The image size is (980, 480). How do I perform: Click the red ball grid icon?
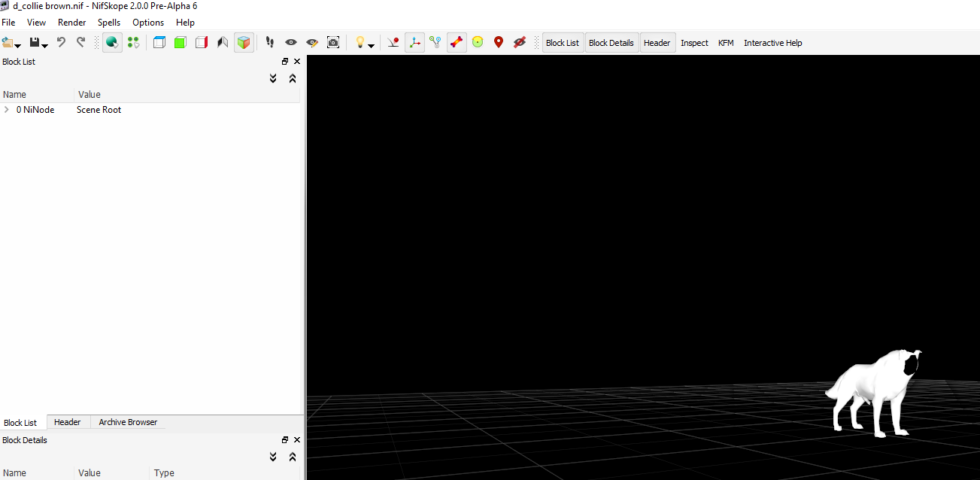[393, 43]
